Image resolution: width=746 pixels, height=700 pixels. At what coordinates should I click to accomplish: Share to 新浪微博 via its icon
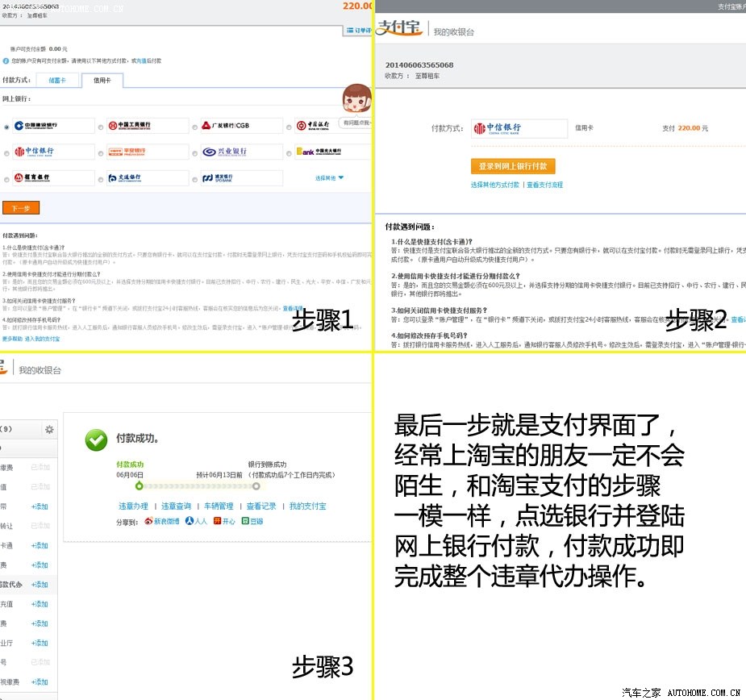tap(149, 521)
